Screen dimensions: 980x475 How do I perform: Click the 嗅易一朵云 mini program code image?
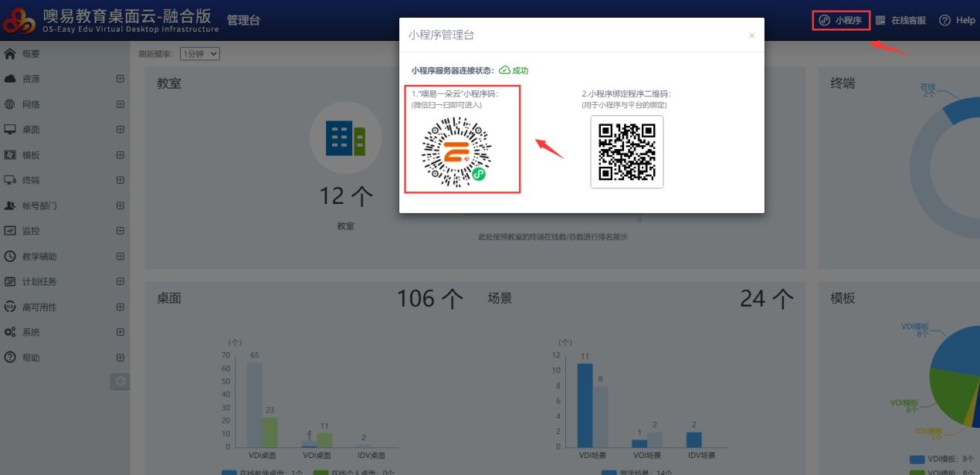click(456, 152)
